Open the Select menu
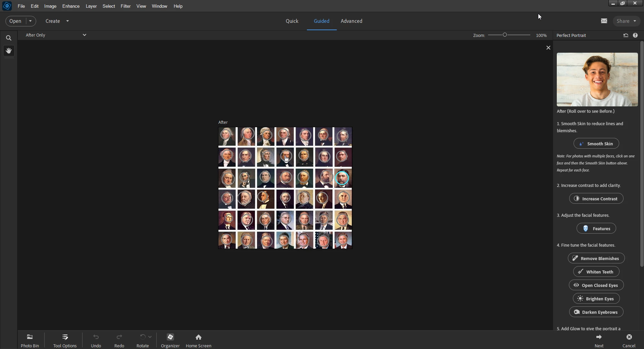Screen dimensions: 644x349 [109, 6]
